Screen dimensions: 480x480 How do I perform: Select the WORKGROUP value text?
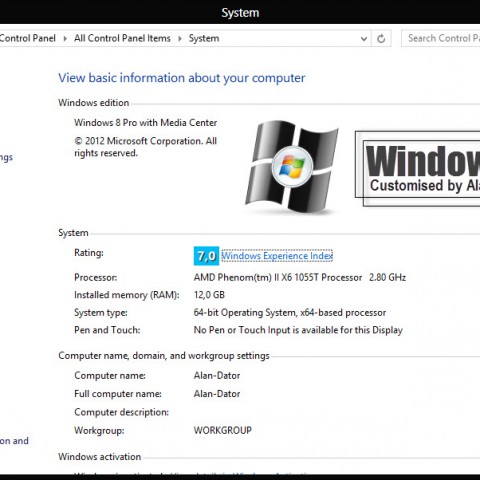point(223,430)
